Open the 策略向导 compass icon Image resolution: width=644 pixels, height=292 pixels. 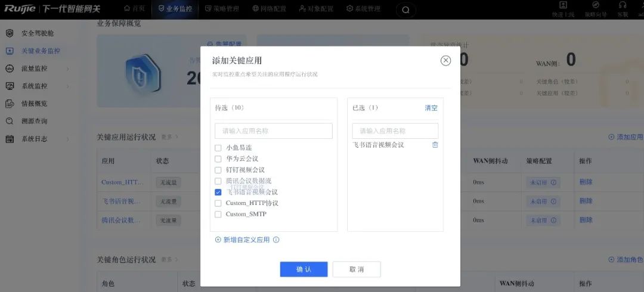(x=595, y=5)
